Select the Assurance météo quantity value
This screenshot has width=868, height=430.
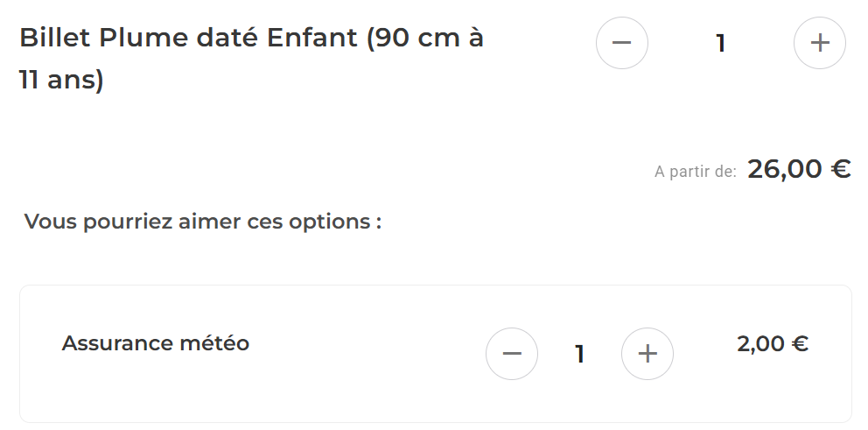579,355
